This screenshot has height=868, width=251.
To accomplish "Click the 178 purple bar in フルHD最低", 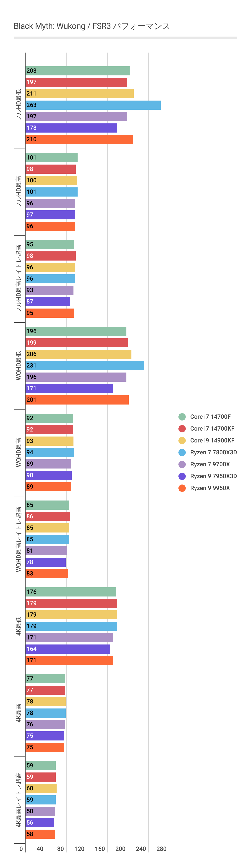I will point(71,128).
